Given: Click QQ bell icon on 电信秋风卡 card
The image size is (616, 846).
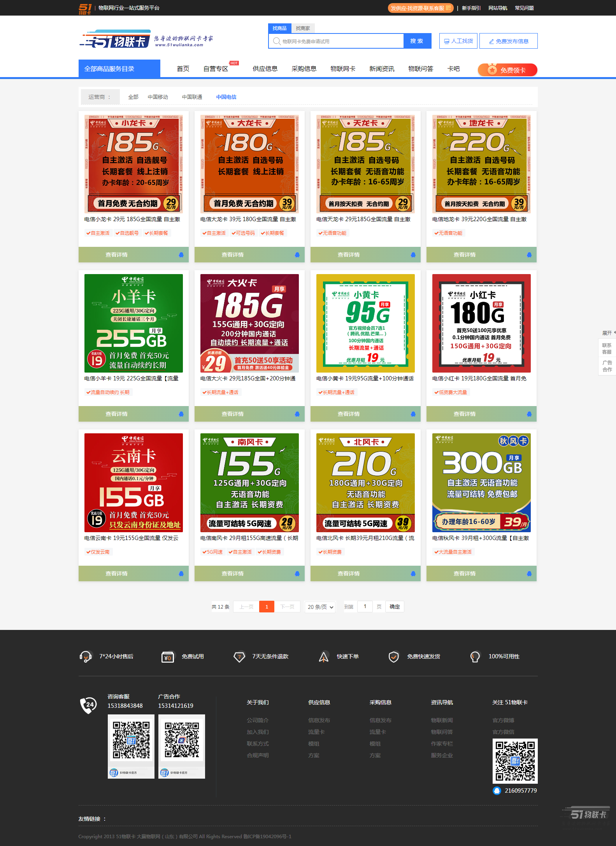Looking at the screenshot, I should 529,573.
